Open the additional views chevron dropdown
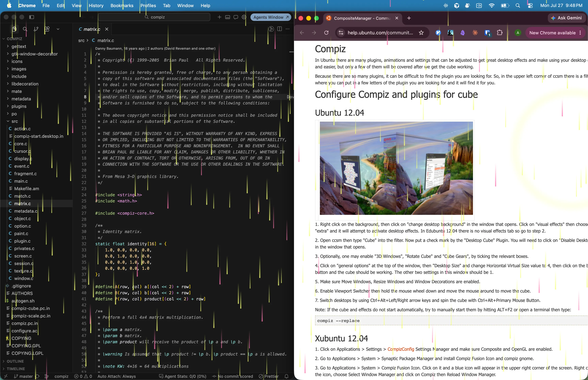Image resolution: width=588 pixels, height=380 pixels. click(58, 29)
